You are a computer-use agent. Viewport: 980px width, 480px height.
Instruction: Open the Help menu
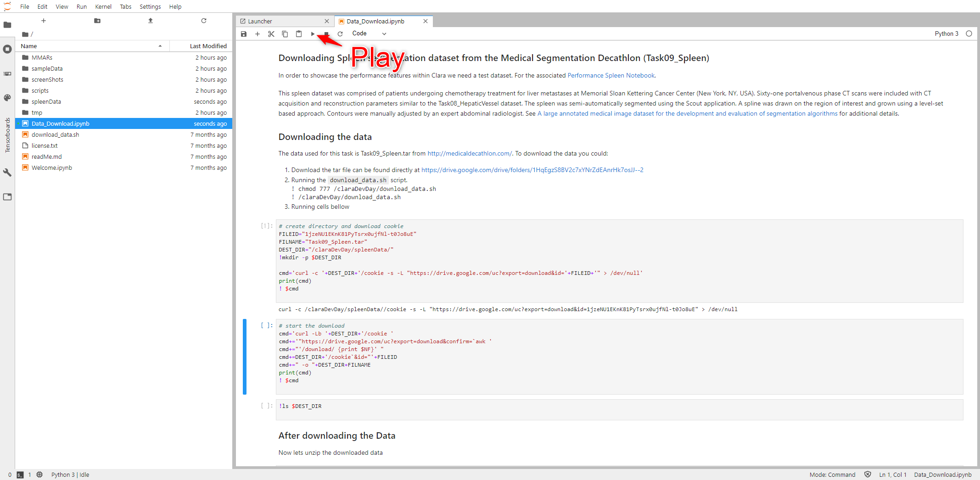coord(175,6)
